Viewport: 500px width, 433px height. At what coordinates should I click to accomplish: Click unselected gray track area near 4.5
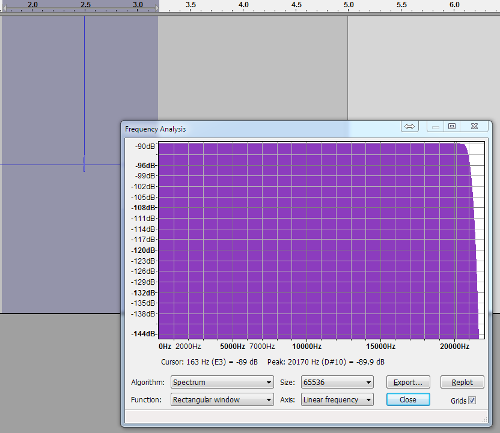pyautogui.click(x=296, y=67)
